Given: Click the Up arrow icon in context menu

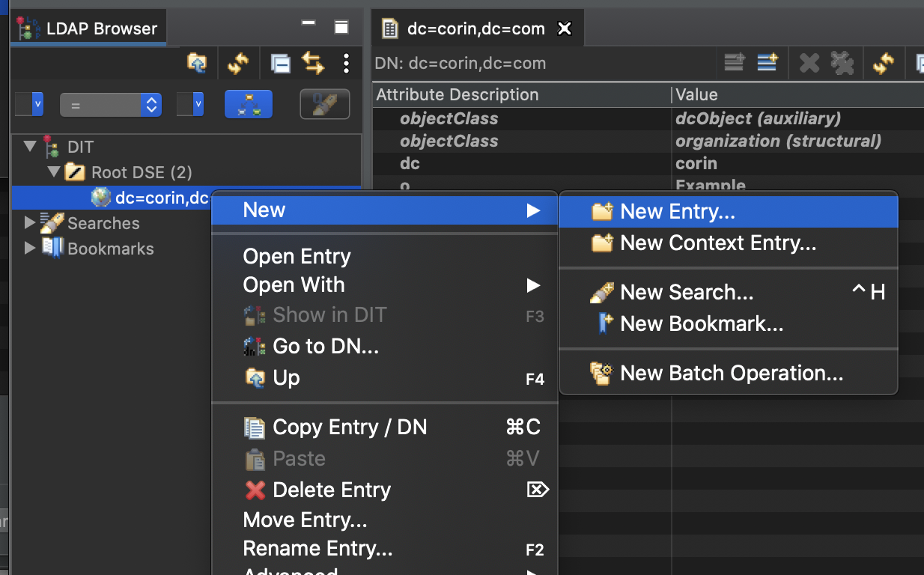Looking at the screenshot, I should pos(255,378).
